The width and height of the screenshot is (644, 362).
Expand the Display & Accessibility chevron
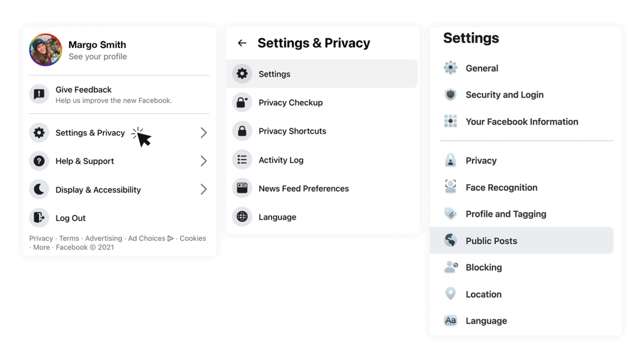203,190
